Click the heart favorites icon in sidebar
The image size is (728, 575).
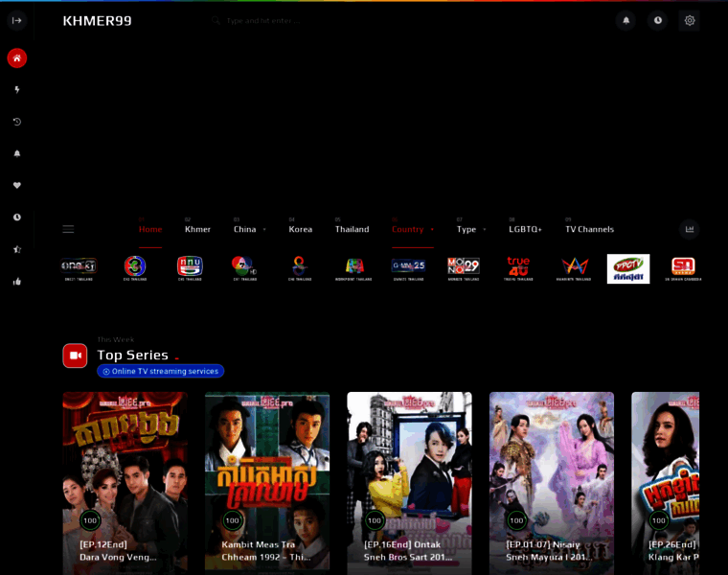coord(16,185)
